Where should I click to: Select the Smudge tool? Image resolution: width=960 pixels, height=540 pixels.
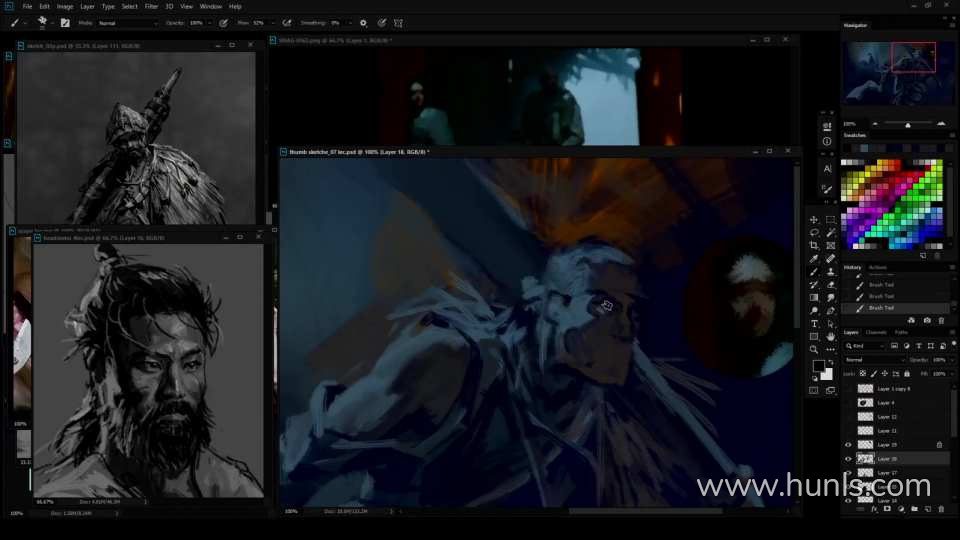[x=831, y=298]
